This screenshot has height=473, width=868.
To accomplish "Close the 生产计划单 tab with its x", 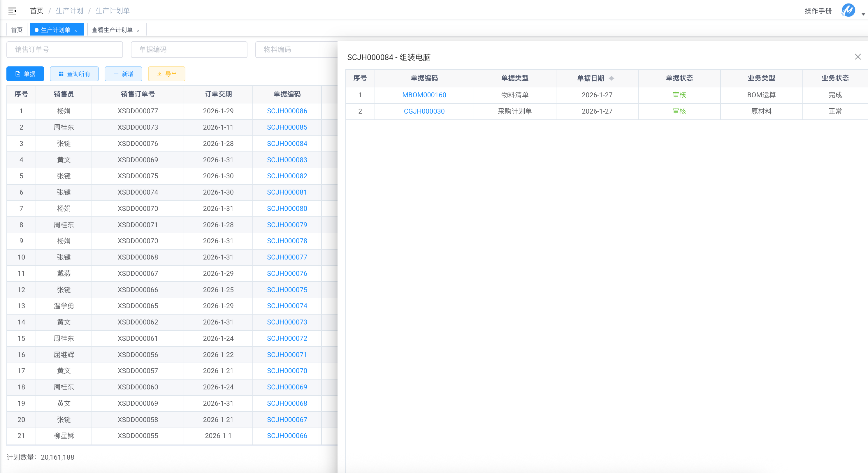I will coord(76,31).
